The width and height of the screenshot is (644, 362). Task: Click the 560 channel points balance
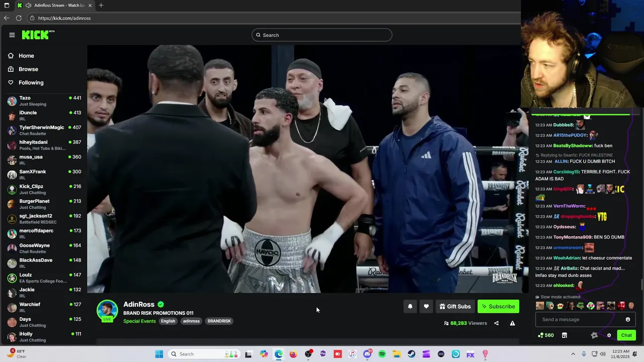click(546, 335)
